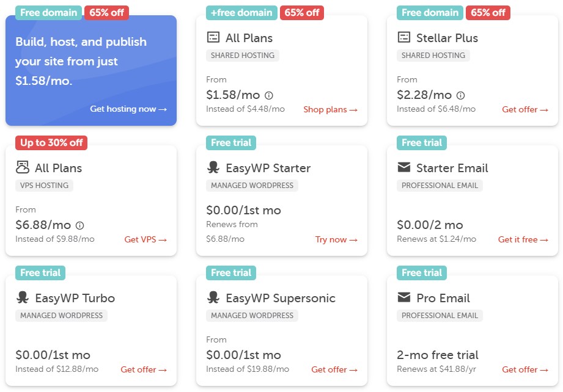Click the Get VPS link
The height and width of the screenshot is (392, 563).
point(145,239)
